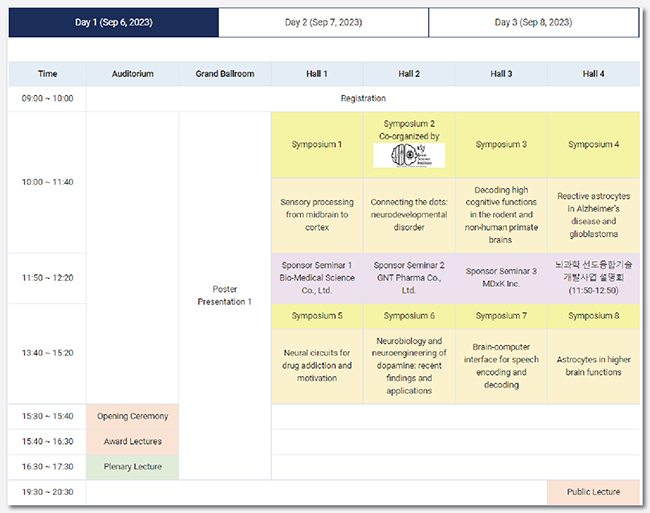Open Symposium 7 session cell
This screenshot has width=650, height=513.
[x=501, y=316]
